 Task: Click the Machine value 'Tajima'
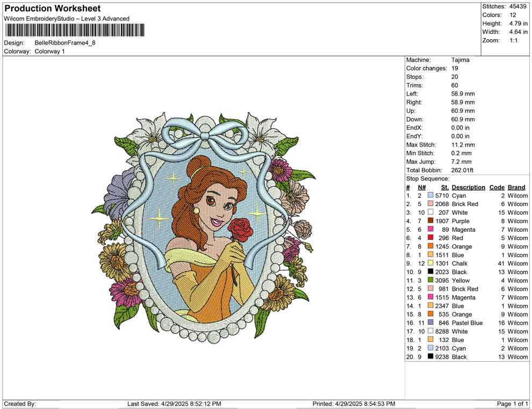click(461, 60)
